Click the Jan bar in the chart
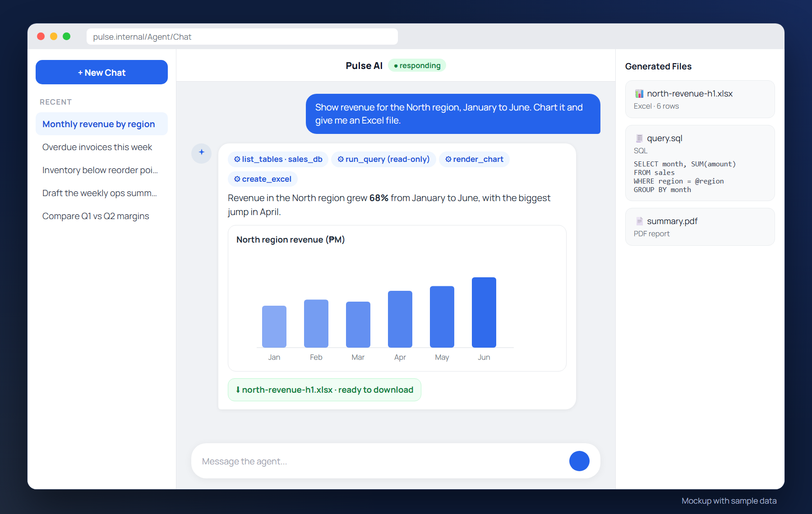The height and width of the screenshot is (514, 812). (274, 326)
